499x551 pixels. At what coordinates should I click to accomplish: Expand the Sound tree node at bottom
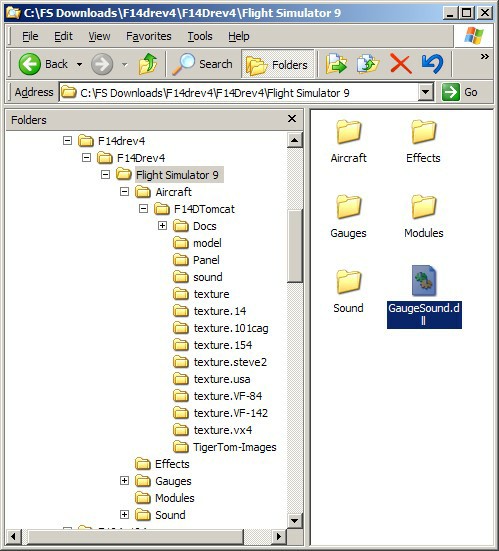(x=124, y=515)
